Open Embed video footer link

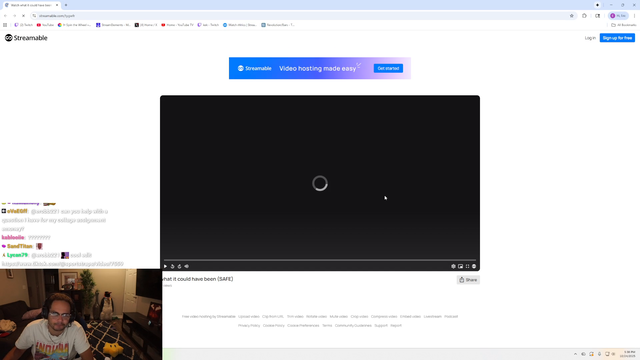coord(410,316)
